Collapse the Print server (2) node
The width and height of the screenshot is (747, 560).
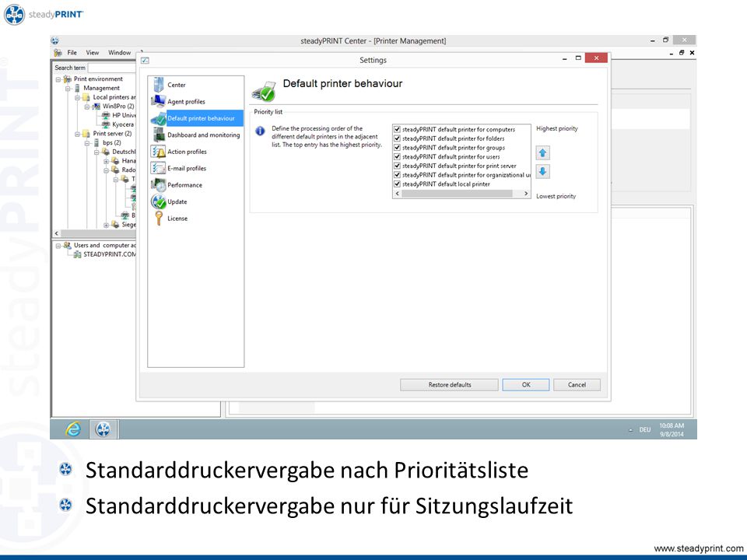point(78,134)
